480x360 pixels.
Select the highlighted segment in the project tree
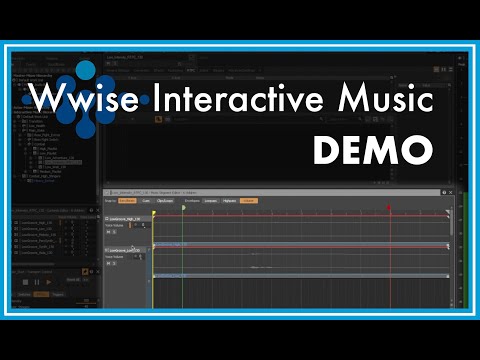[x=63, y=162]
